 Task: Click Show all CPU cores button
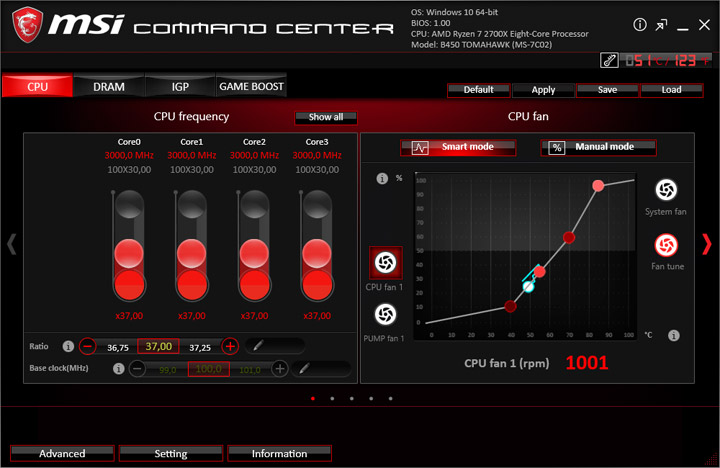click(x=326, y=117)
